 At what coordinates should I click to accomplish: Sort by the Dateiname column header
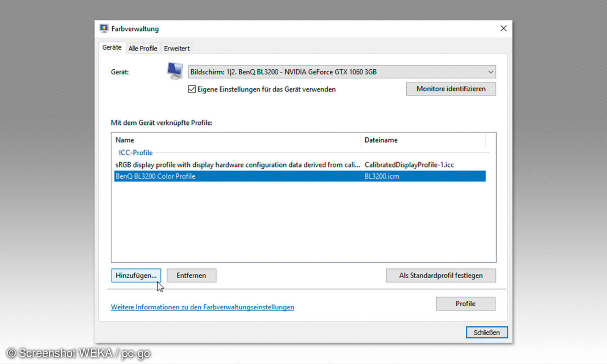click(x=381, y=140)
